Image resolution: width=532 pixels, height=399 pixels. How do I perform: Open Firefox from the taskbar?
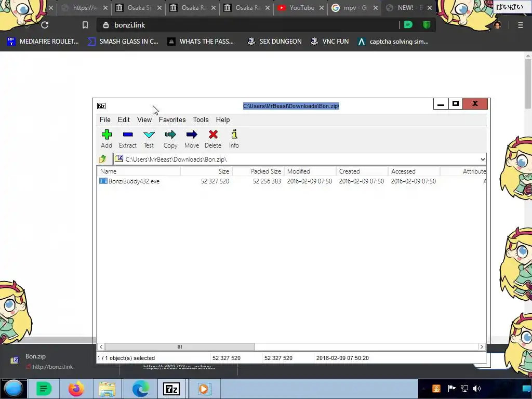coord(76,389)
